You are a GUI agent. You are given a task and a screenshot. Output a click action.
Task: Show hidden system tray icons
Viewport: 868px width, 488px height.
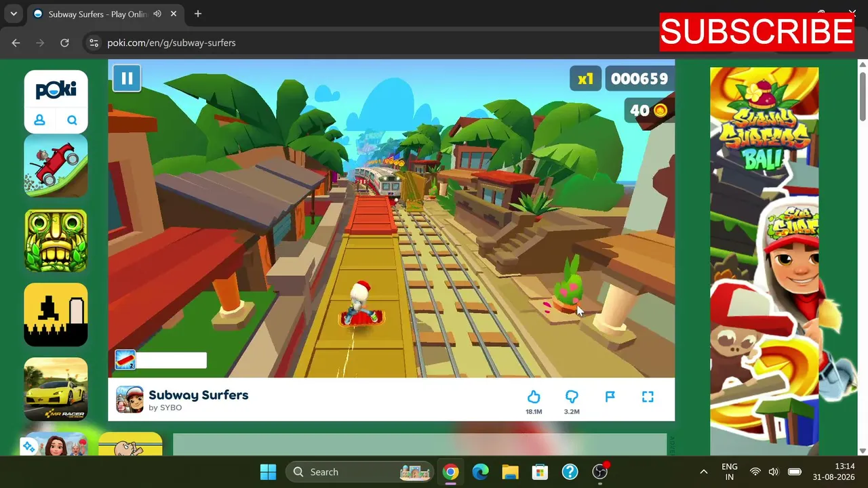[x=703, y=472]
